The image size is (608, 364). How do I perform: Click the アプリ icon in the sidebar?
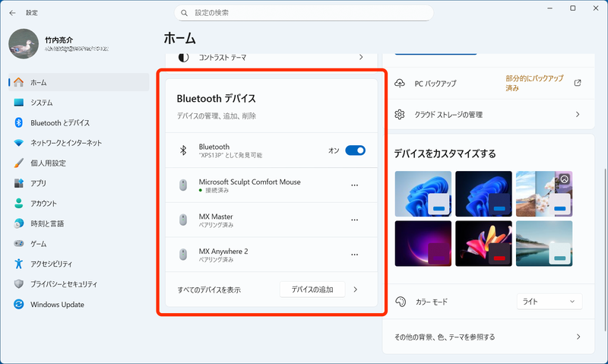(18, 183)
